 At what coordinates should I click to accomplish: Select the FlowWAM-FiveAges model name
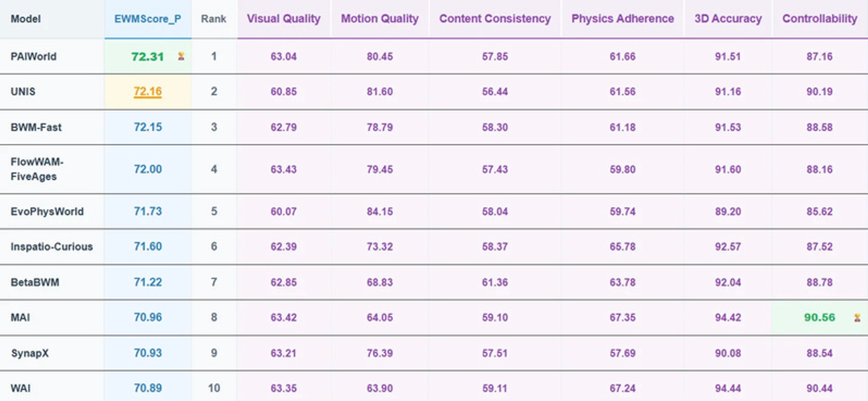click(37, 169)
